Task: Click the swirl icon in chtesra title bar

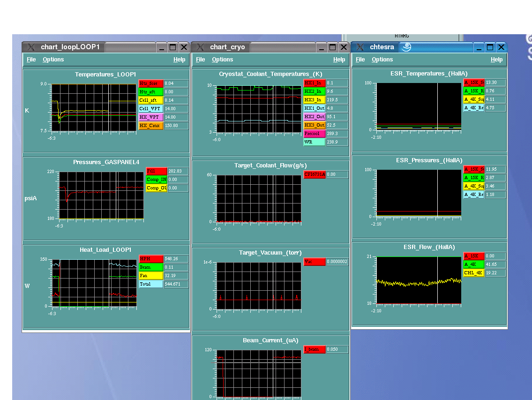Action: tap(406, 47)
